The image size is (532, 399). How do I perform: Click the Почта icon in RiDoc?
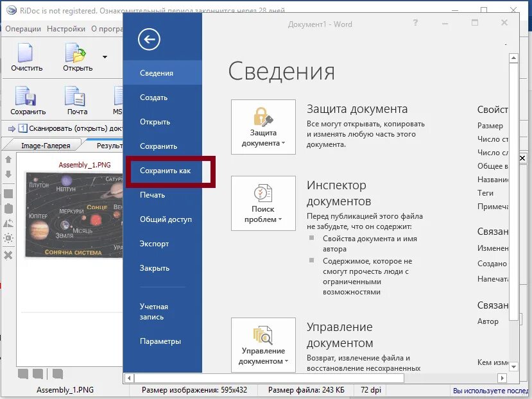[75, 96]
